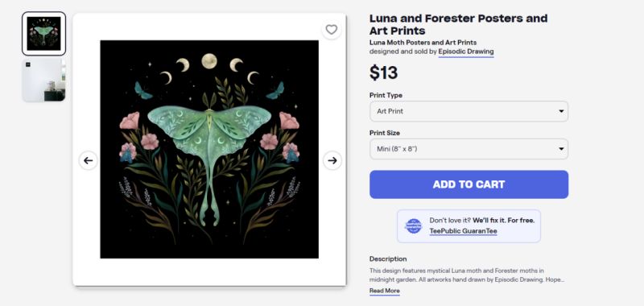Screen dimensions: 644x306
Task: Open the Mini (8" x 8") size dropdown
Action: (x=469, y=149)
